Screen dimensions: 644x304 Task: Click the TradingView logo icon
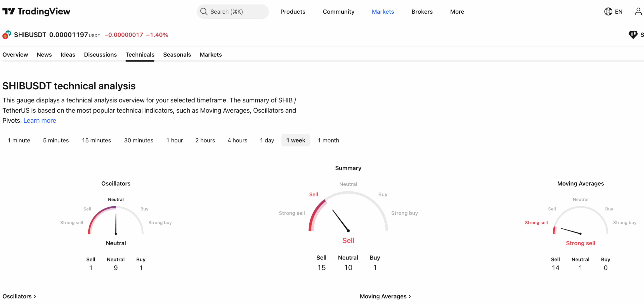click(x=9, y=11)
